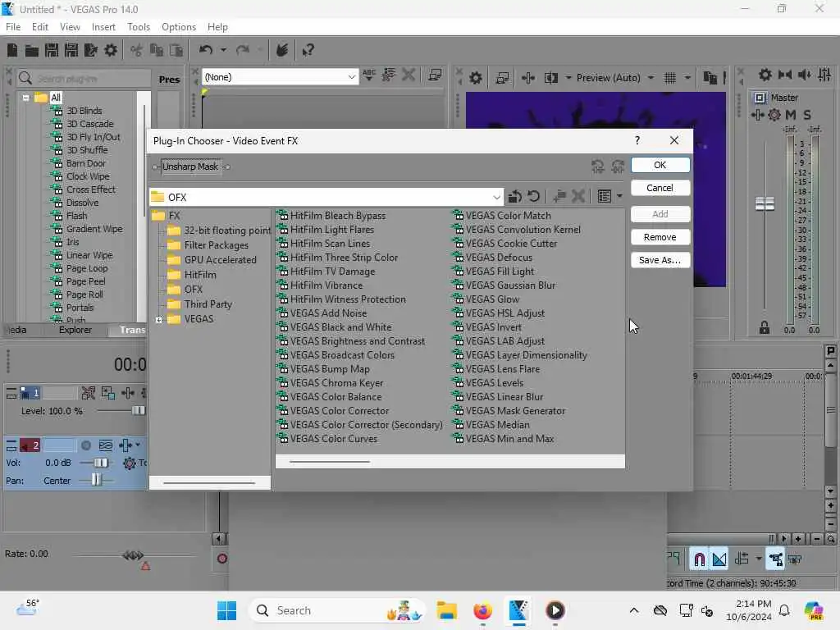Click the Windows Start button

pos(226,610)
